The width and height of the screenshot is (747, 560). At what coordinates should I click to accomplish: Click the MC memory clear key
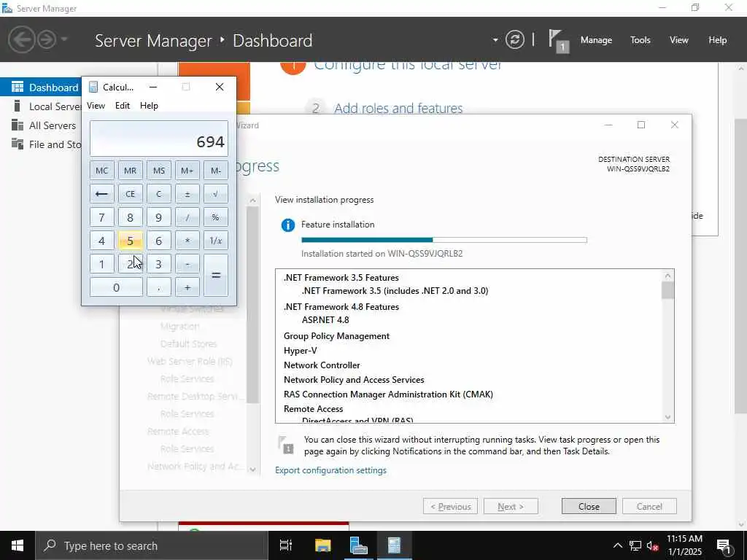[101, 171]
